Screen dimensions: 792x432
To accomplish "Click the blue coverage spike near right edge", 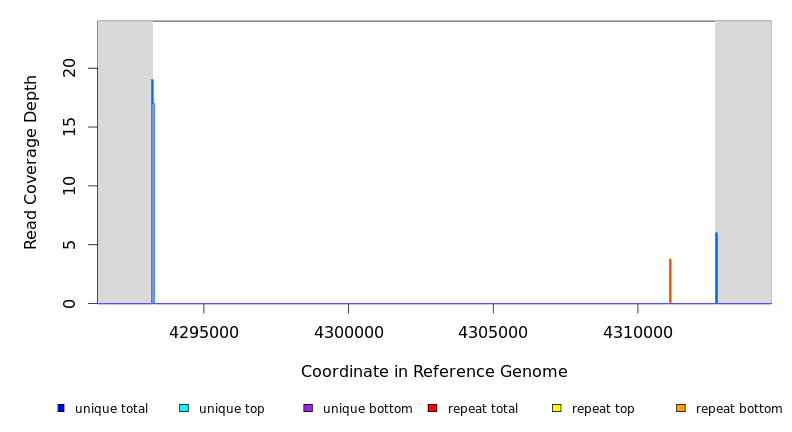I will pyautogui.click(x=716, y=268).
